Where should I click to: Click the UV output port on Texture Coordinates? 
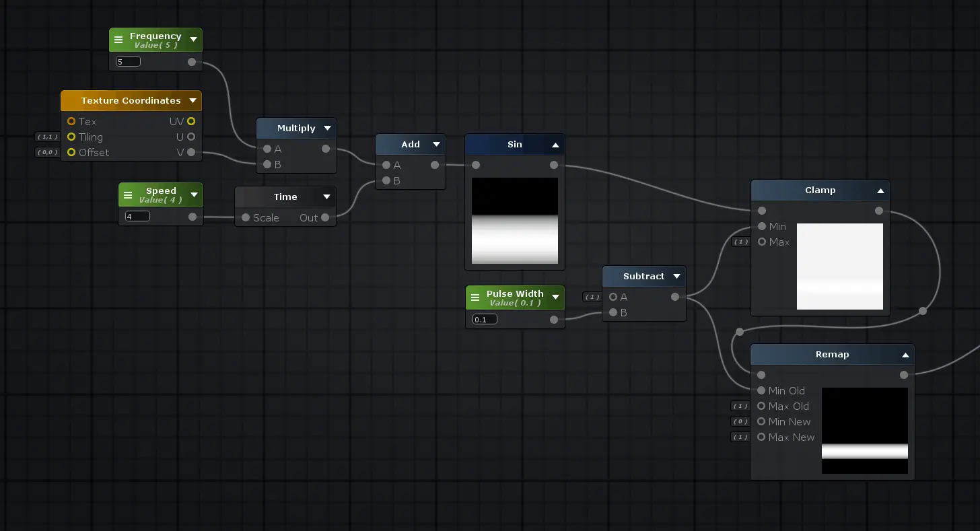191,121
